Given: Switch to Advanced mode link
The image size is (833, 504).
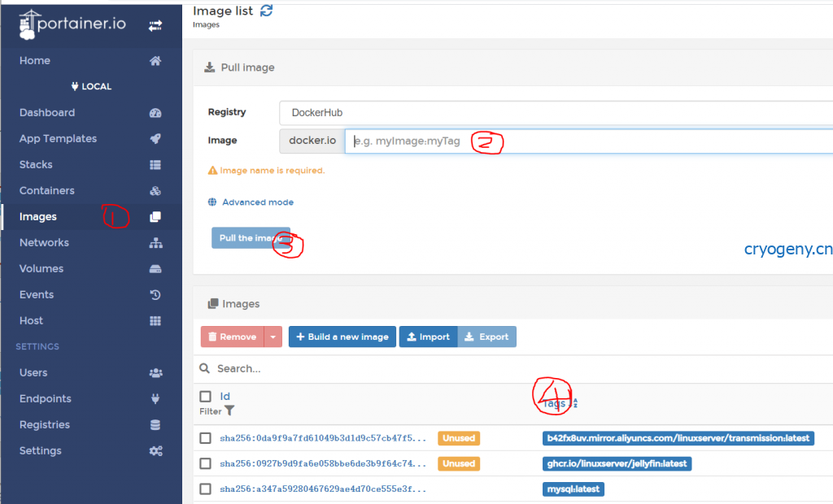Looking at the screenshot, I should tap(258, 202).
